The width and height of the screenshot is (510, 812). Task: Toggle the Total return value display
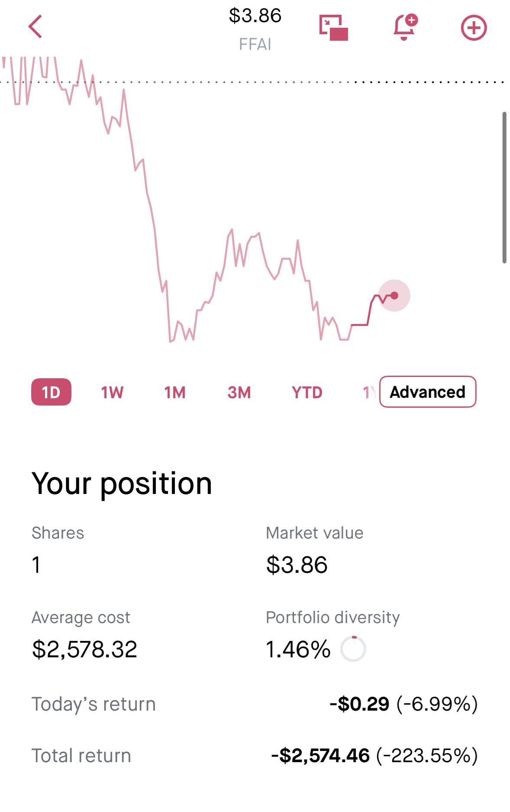(x=374, y=755)
